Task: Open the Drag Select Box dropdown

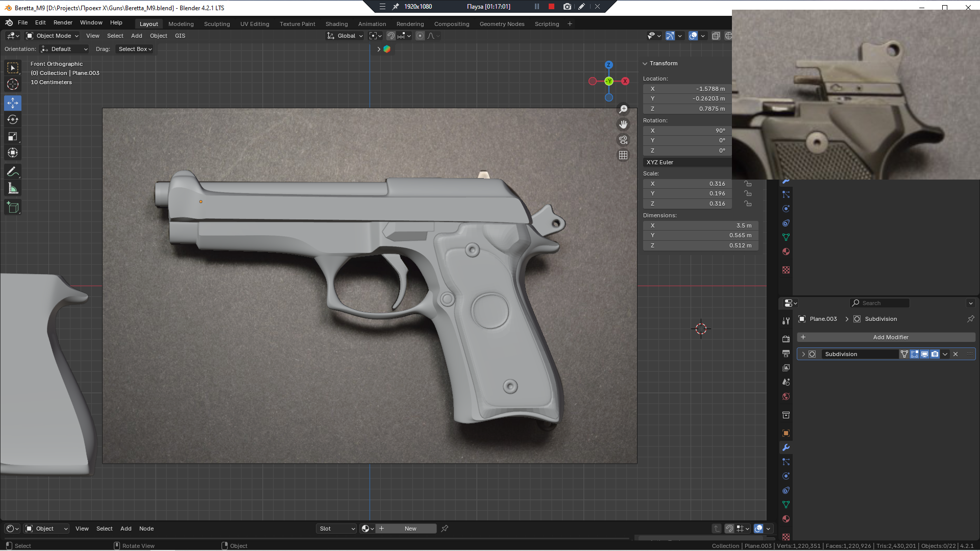Action: [x=135, y=49]
